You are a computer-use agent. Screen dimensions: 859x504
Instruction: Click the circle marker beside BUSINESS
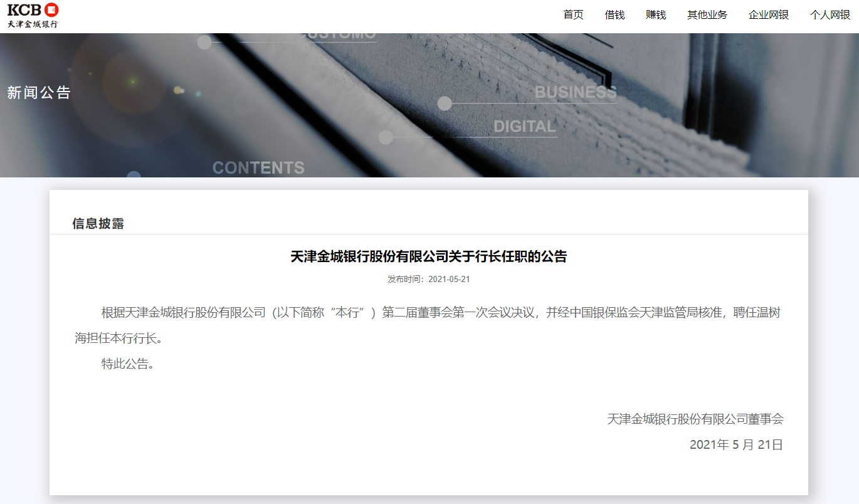click(445, 103)
